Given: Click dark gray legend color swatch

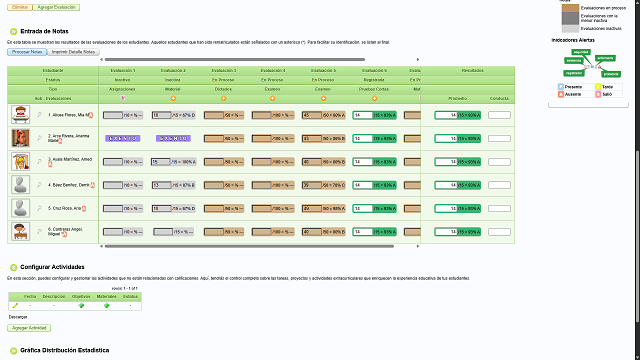Looking at the screenshot, I should tap(570, 18).
